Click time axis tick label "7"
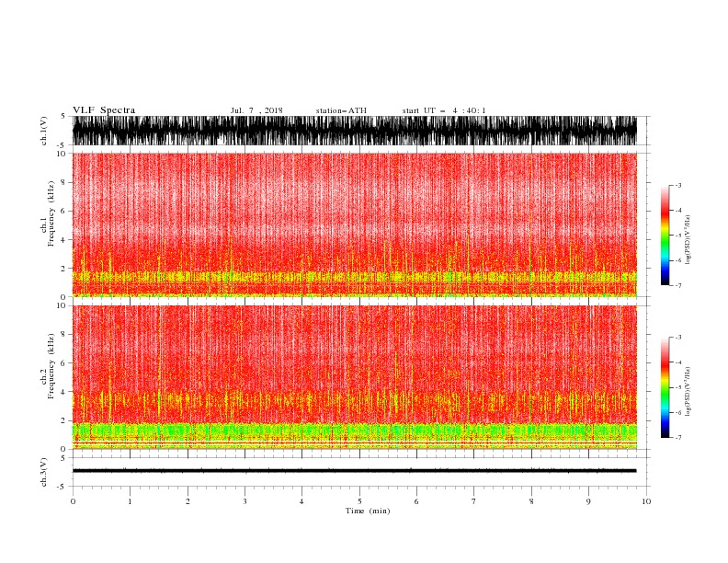Screen dimensions: 728x563 [x=474, y=501]
